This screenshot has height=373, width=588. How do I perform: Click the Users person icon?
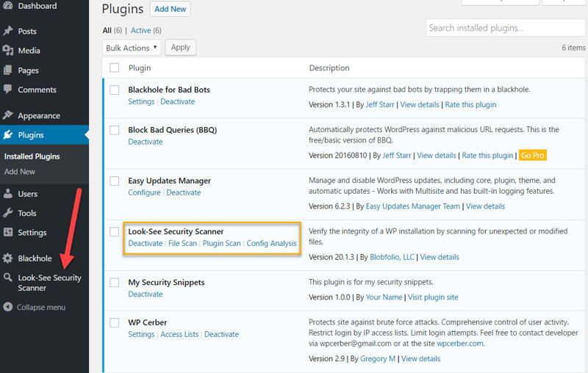(x=8, y=194)
